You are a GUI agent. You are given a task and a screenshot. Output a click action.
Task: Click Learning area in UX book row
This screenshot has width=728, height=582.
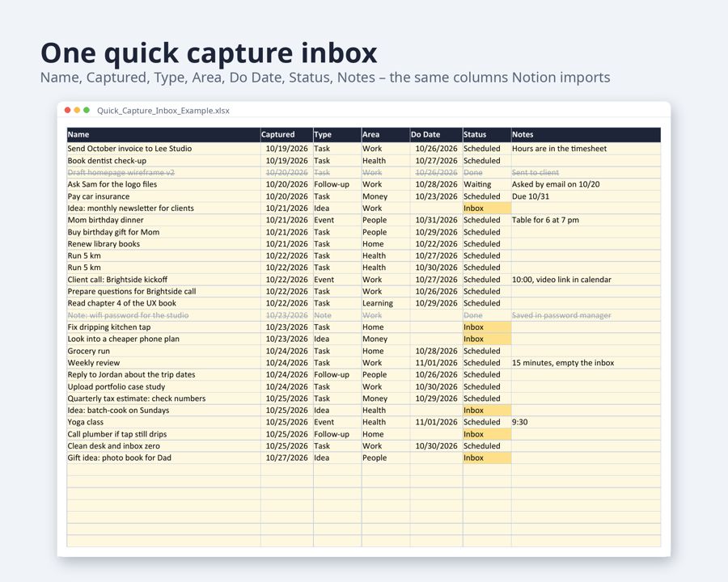386,303
